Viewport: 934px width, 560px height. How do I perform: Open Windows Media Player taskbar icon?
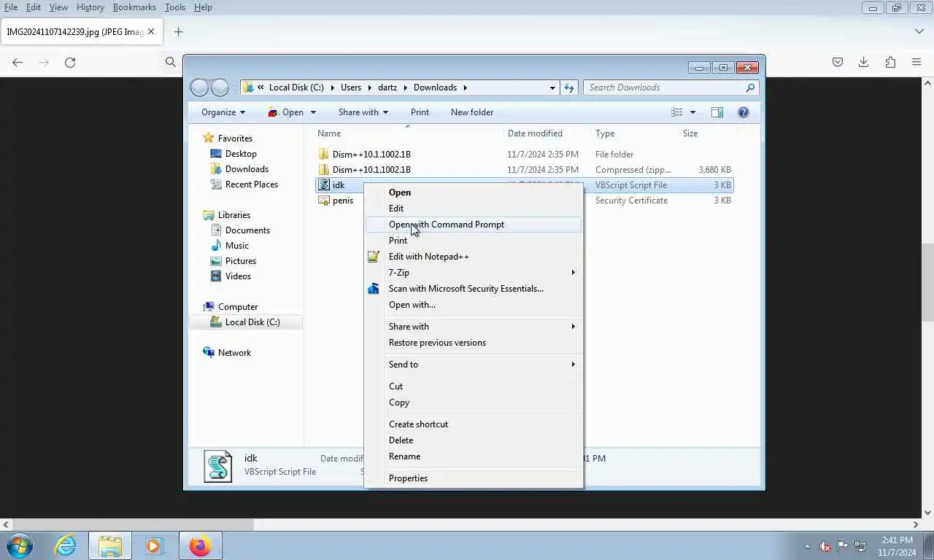click(155, 545)
